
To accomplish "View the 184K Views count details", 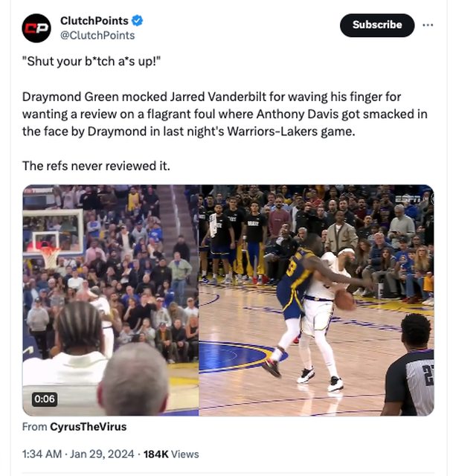I will pyautogui.click(x=171, y=454).
